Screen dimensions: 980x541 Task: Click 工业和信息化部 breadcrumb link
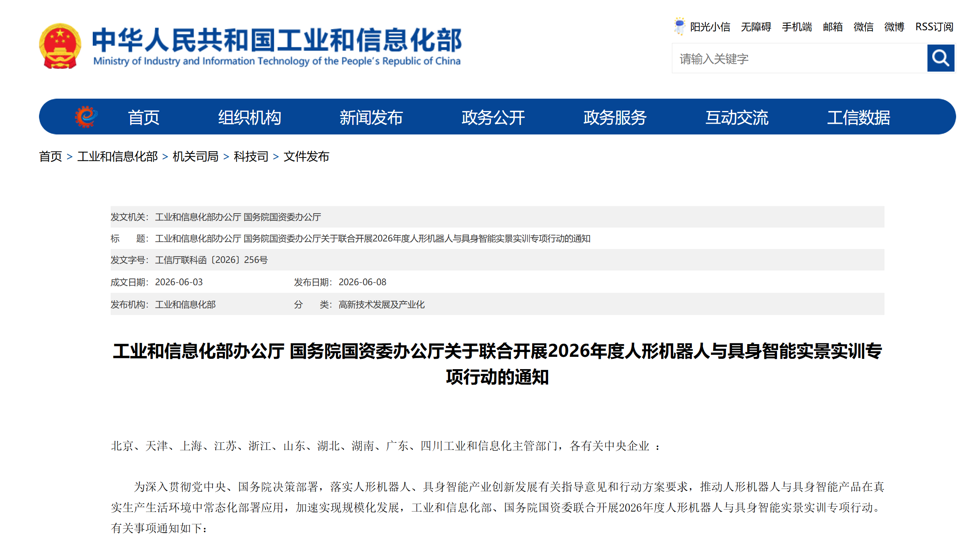click(x=117, y=156)
